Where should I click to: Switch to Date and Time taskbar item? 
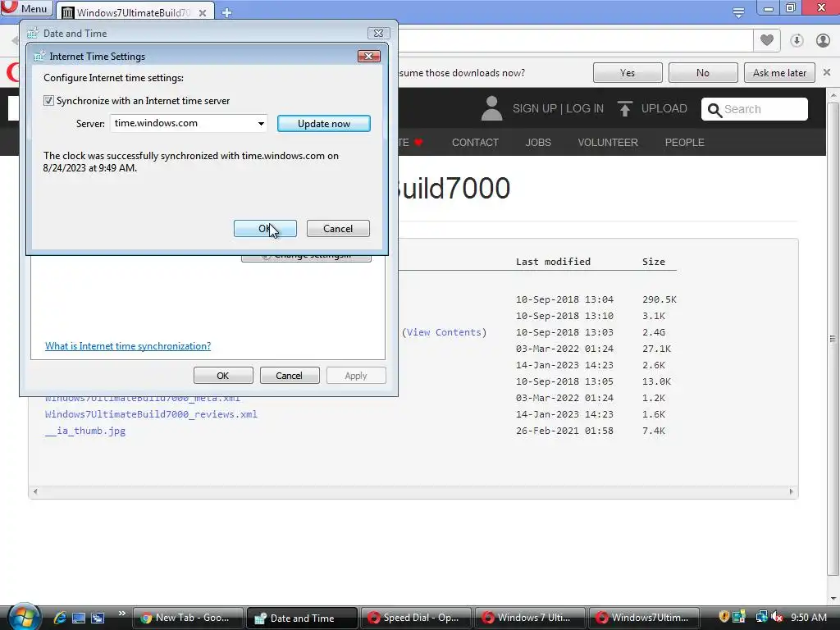(x=302, y=618)
